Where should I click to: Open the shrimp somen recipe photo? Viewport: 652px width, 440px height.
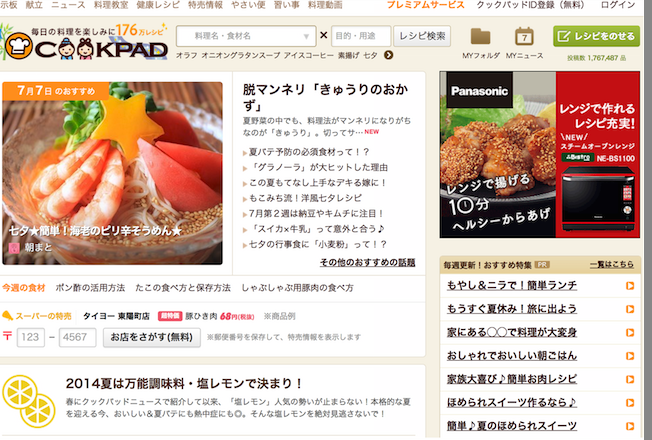click(x=112, y=173)
